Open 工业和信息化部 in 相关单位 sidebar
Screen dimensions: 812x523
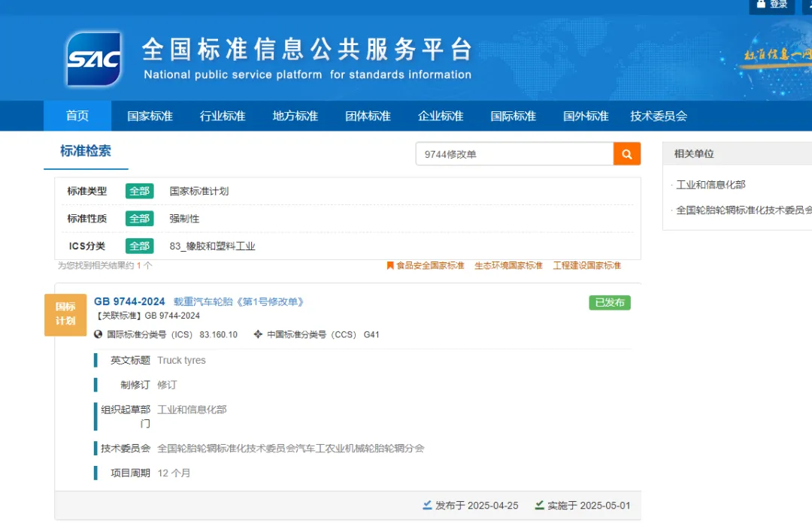pyautogui.click(x=710, y=184)
